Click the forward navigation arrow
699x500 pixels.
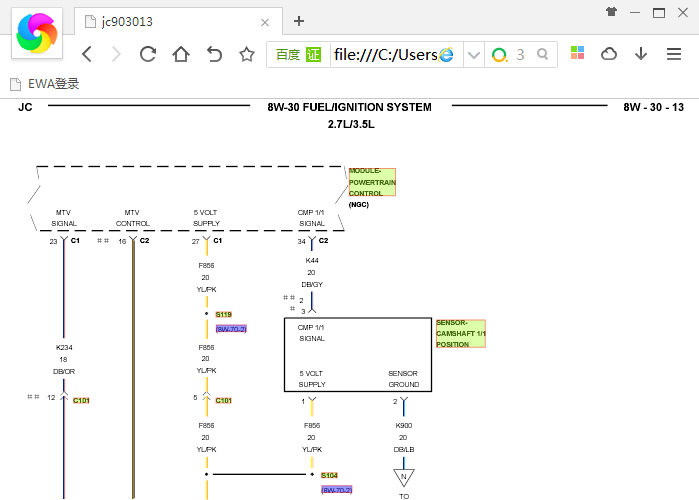click(x=116, y=54)
